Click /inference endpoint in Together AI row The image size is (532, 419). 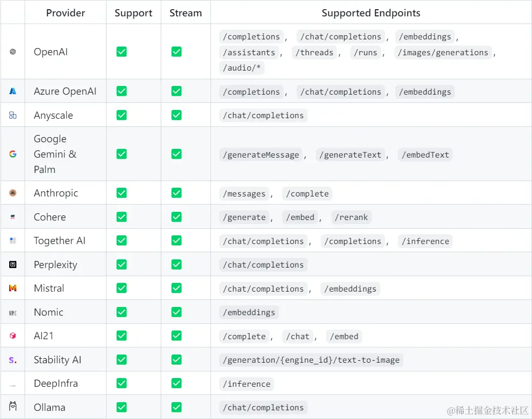(425, 241)
